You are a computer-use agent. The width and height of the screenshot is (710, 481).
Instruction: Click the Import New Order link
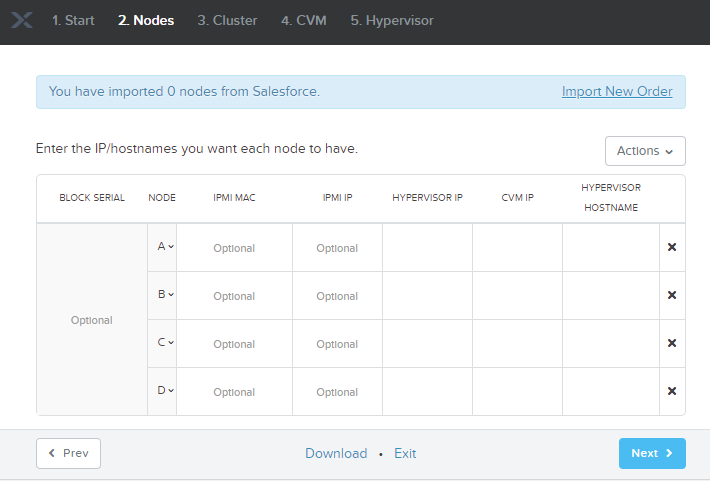[617, 91]
